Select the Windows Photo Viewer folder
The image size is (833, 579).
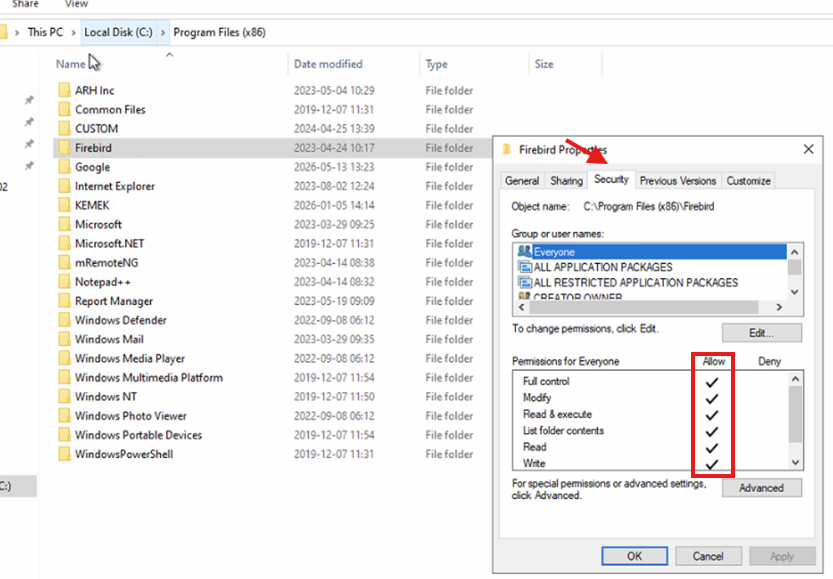pos(131,415)
